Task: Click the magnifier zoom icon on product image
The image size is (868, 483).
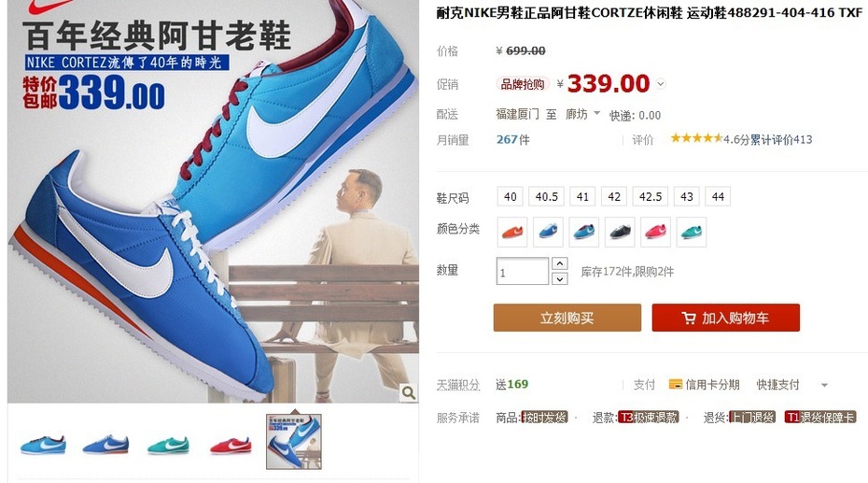Action: point(409,392)
